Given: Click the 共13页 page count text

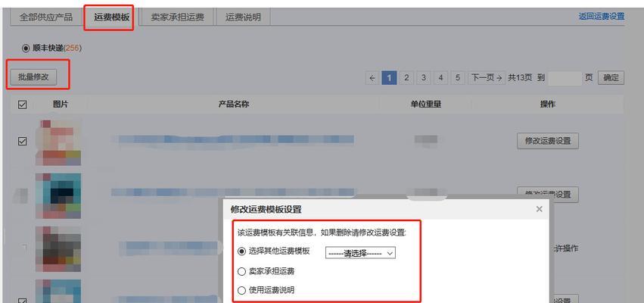Looking at the screenshot, I should (x=520, y=78).
